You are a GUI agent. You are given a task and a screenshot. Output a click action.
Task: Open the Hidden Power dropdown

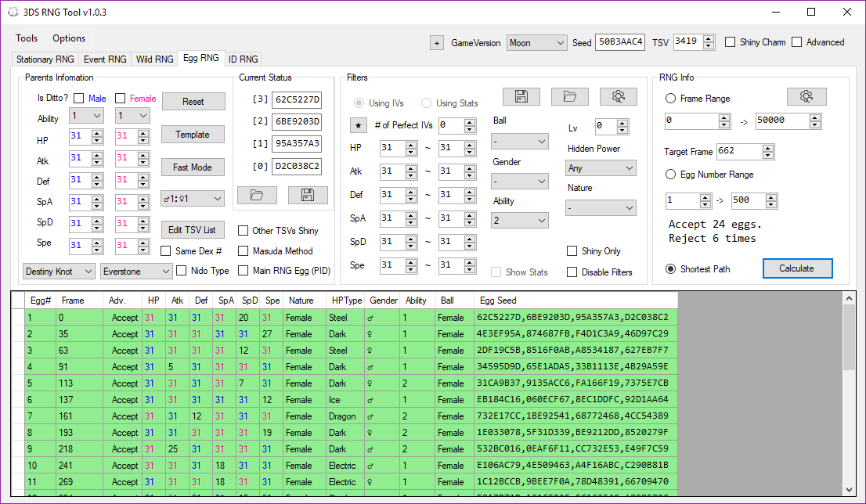(601, 167)
